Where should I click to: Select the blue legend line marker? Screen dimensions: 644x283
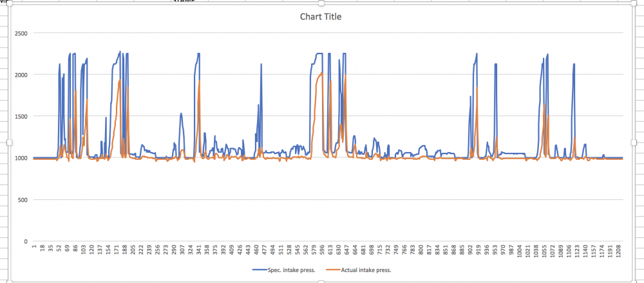(259, 270)
